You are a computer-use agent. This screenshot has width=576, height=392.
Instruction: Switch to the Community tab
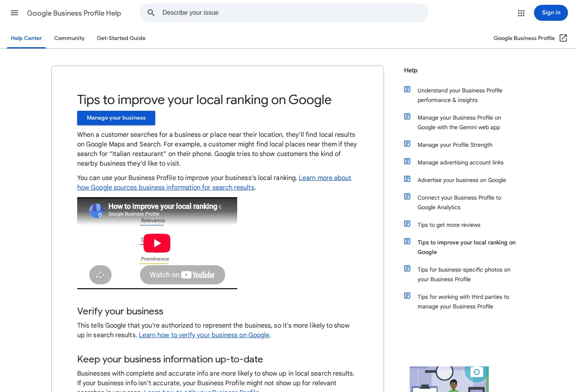pyautogui.click(x=69, y=38)
